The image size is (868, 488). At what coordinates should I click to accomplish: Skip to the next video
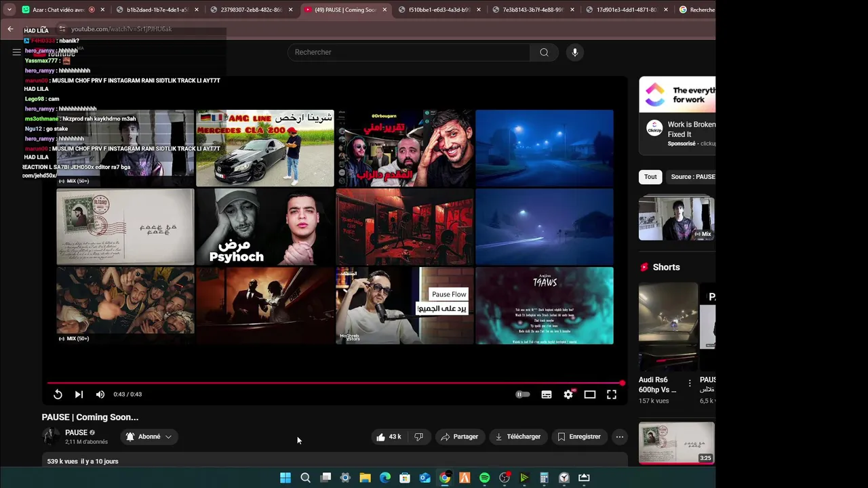point(79,394)
